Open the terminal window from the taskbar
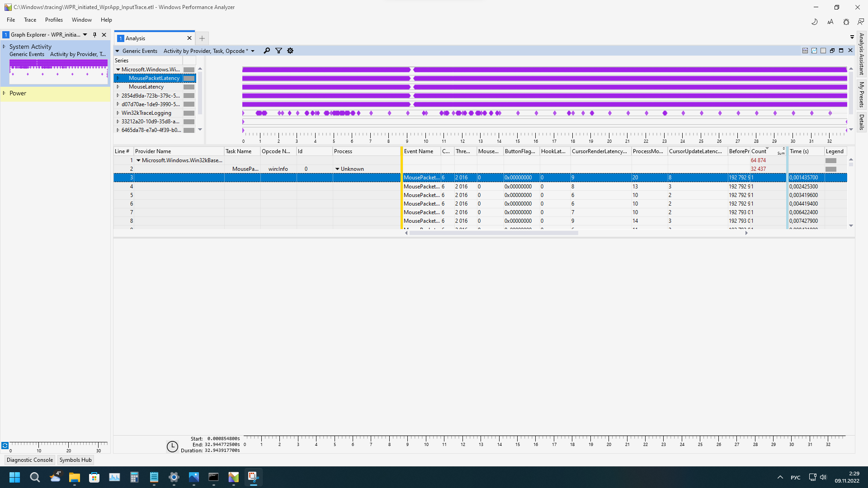Image resolution: width=868 pixels, height=488 pixels. pos(213,477)
